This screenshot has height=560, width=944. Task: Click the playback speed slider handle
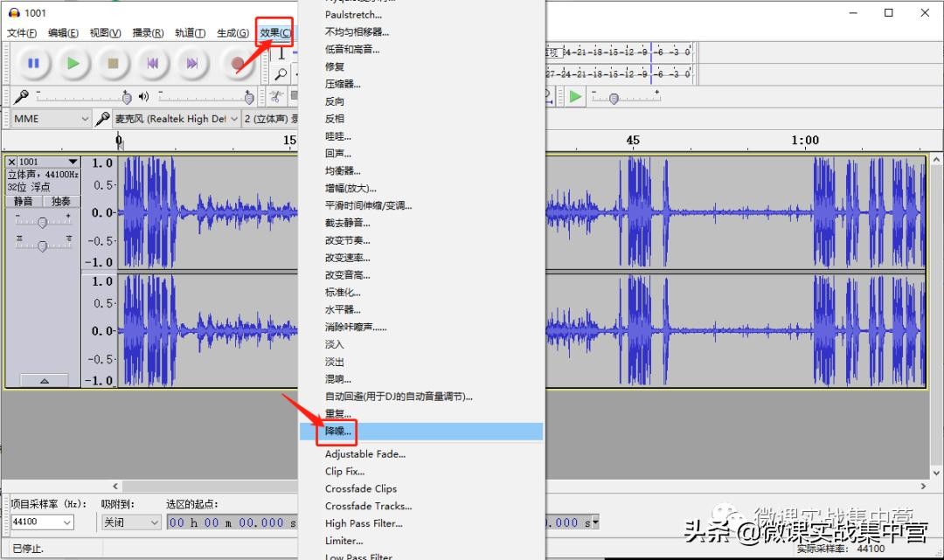614,99
